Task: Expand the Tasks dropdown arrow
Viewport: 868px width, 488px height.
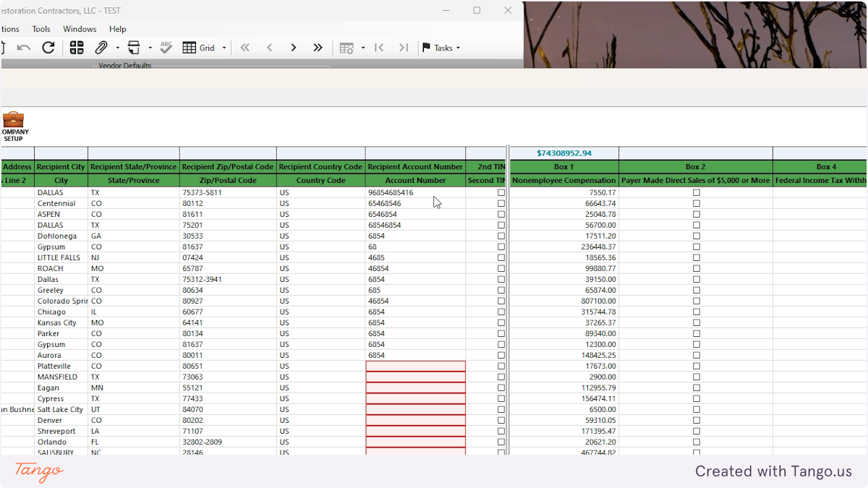Action: [458, 48]
